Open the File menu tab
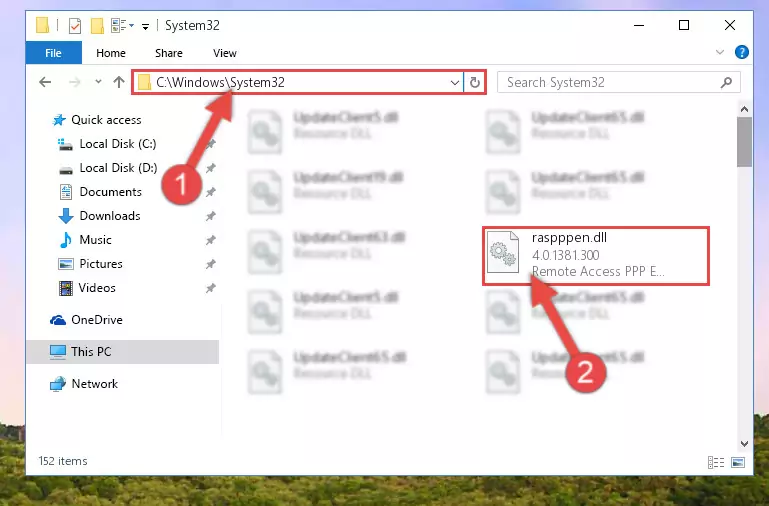Viewport: 769px width, 506px height. click(x=53, y=53)
